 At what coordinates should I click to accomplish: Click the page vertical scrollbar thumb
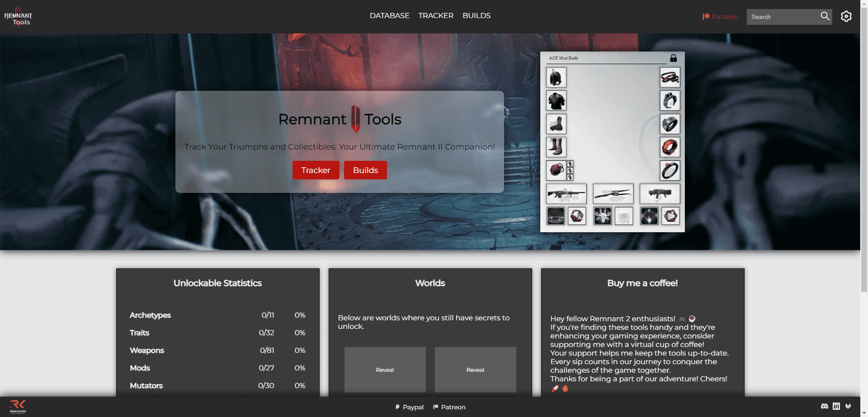click(x=864, y=149)
